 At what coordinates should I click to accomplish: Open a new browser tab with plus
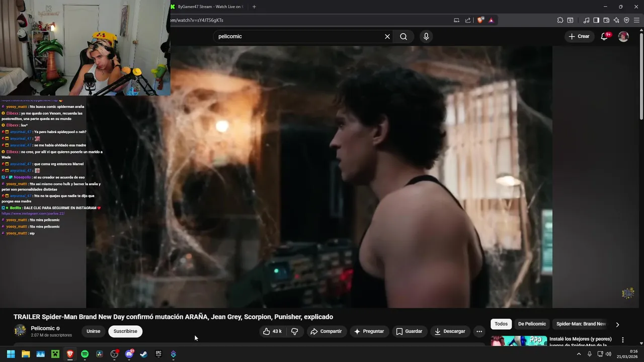pyautogui.click(x=254, y=7)
